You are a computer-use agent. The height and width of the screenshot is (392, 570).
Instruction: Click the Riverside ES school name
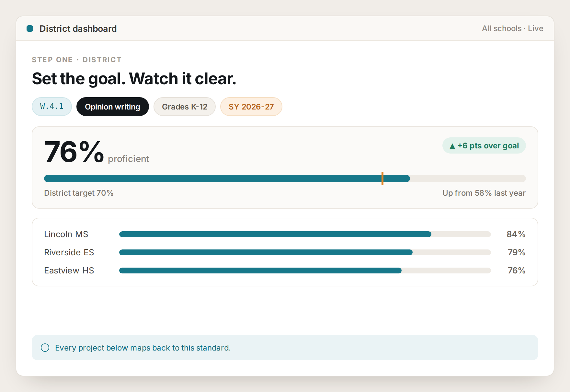(69, 252)
